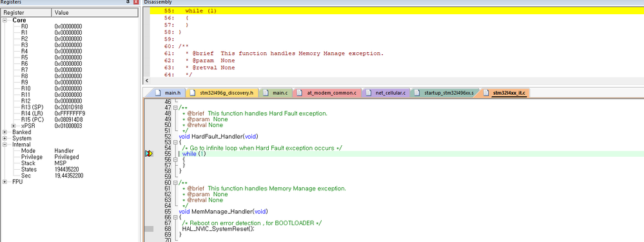This screenshot has width=644, height=242.
Task: Click the LR value 0xFFFFFFF9
Action: [x=70, y=114]
